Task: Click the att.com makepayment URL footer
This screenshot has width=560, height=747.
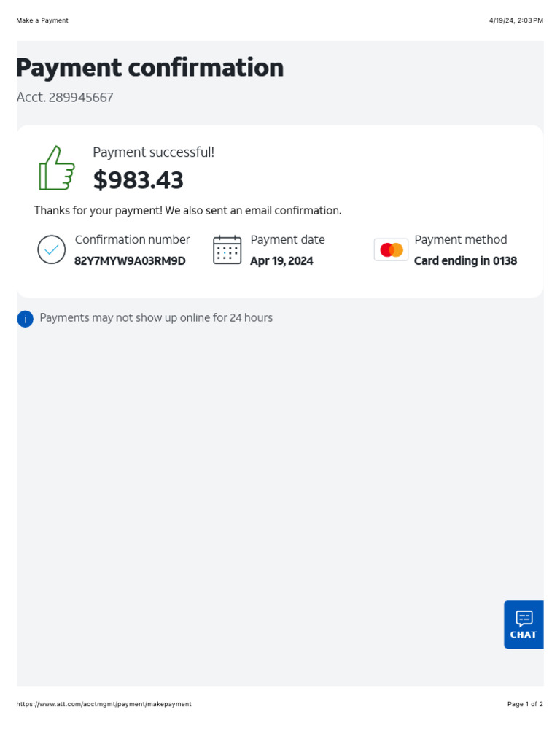Action: click(104, 704)
